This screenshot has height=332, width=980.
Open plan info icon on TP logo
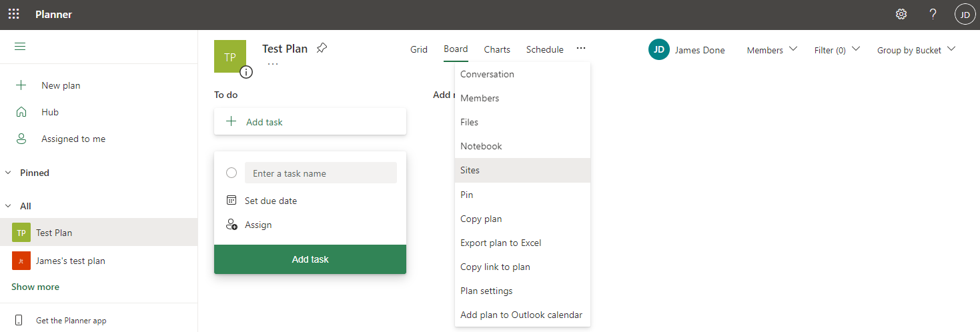coord(246,72)
